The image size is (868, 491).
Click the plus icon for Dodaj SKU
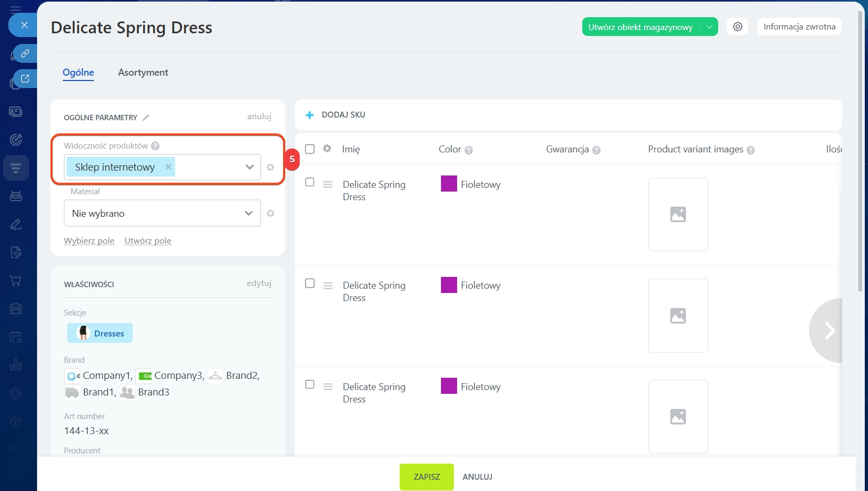tap(309, 115)
